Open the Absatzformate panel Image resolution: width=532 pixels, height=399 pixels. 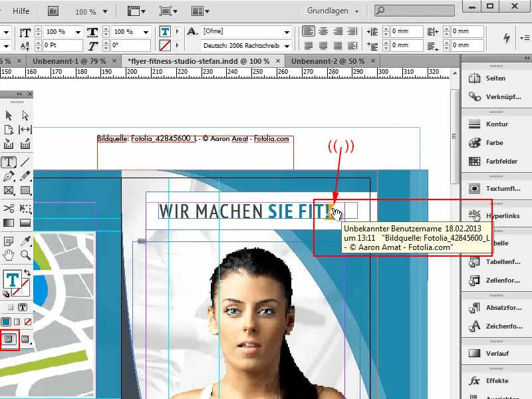(x=496, y=307)
